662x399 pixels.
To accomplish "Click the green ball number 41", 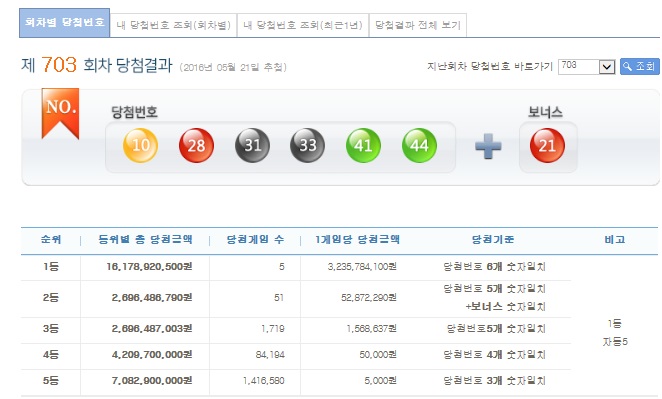I will (364, 145).
